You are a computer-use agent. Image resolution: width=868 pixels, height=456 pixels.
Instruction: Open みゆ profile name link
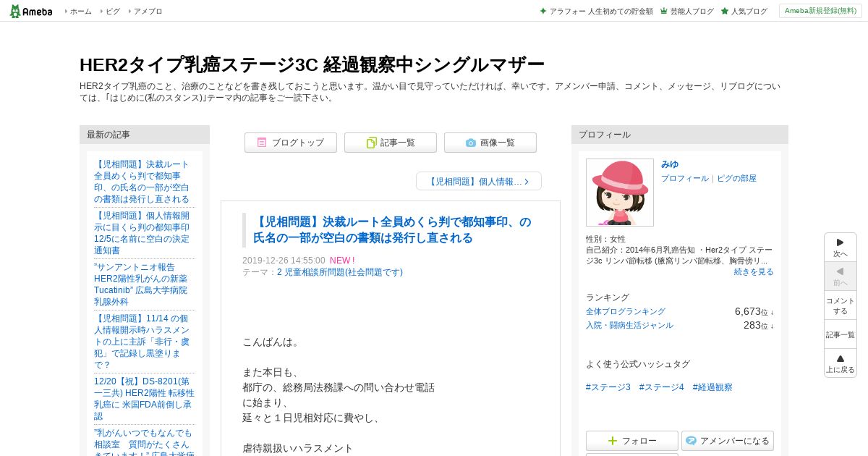tap(670, 164)
